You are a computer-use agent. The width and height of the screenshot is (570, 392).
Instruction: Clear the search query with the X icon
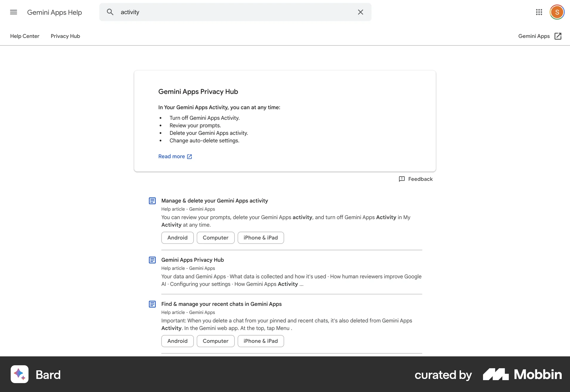click(360, 12)
